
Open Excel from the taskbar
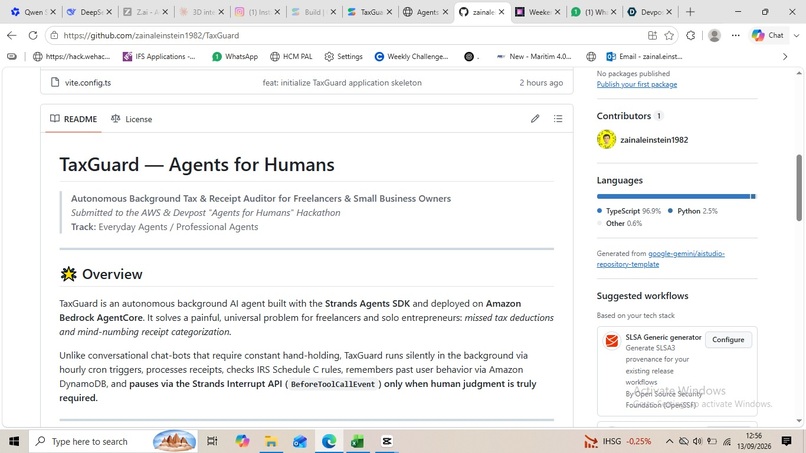pyautogui.click(x=358, y=441)
